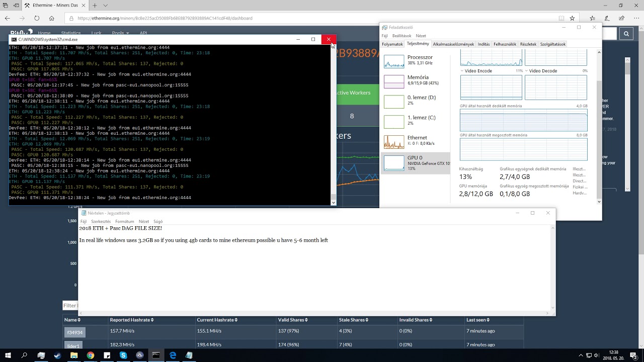This screenshot has width=644, height=362.
Task: Select Processzor in Task Manager sidebar
Action: (416, 61)
